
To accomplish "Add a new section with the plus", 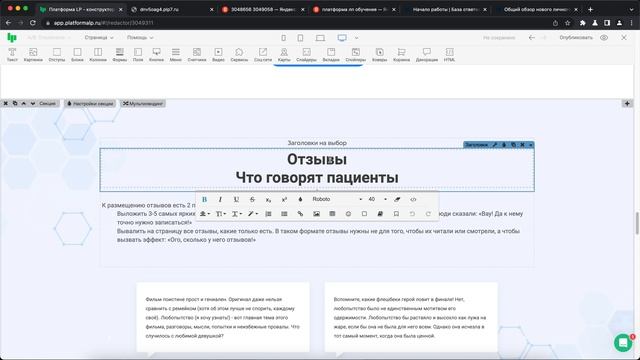I will click(x=627, y=104).
